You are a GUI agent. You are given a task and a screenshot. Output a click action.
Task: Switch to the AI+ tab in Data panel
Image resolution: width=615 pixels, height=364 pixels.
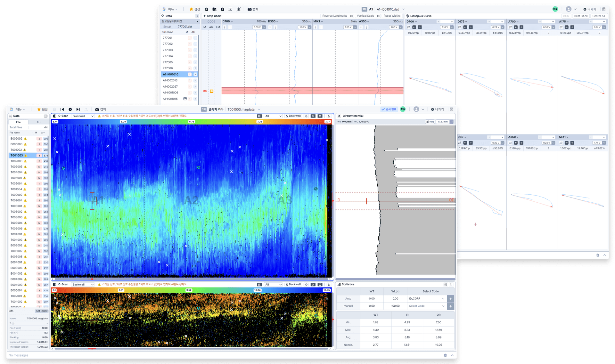pyautogui.click(x=38, y=122)
